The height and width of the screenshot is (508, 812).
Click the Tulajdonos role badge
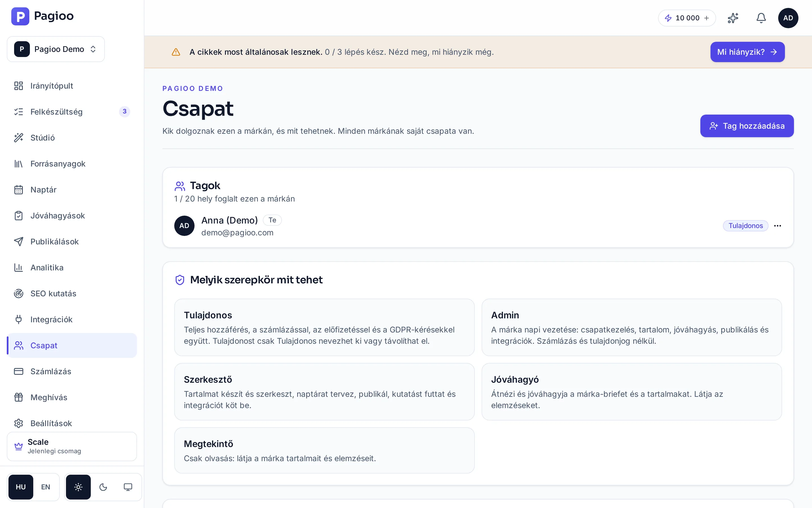coord(745,226)
